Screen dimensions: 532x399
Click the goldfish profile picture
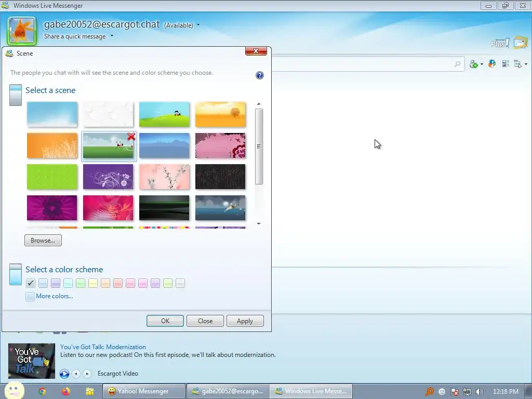[x=22, y=31]
